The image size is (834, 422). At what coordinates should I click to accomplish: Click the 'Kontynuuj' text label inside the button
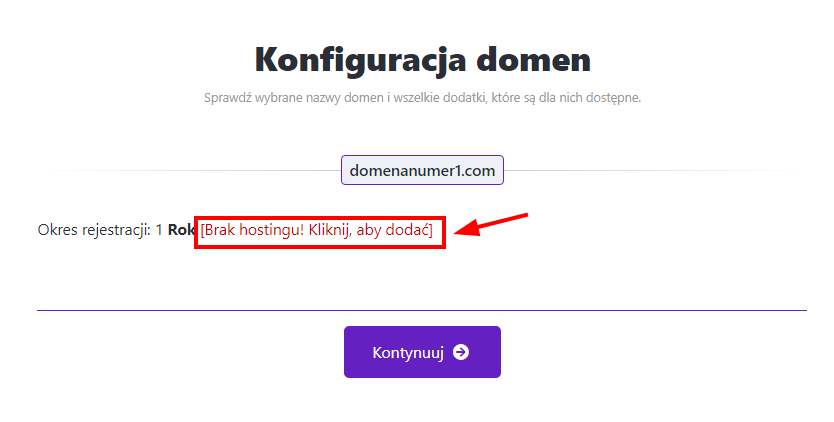click(408, 352)
